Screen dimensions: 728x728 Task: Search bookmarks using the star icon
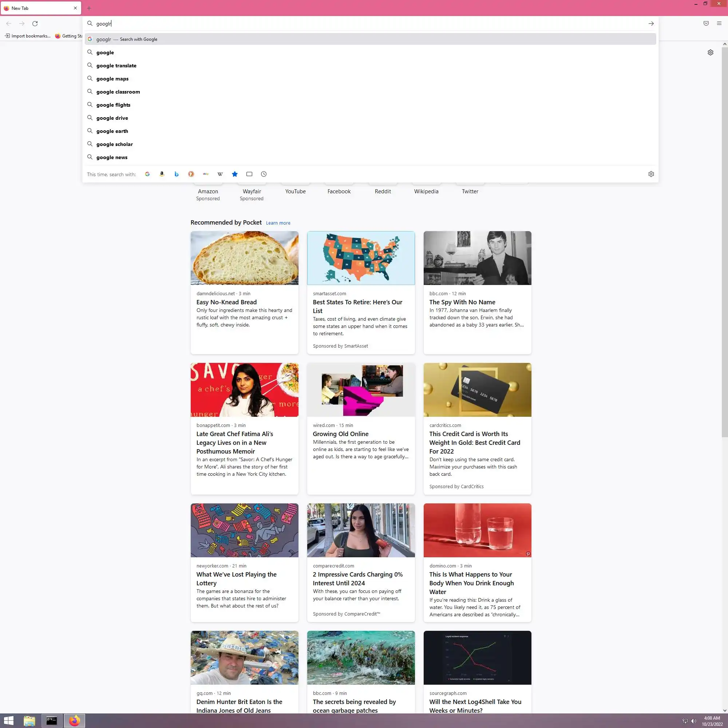coord(235,174)
